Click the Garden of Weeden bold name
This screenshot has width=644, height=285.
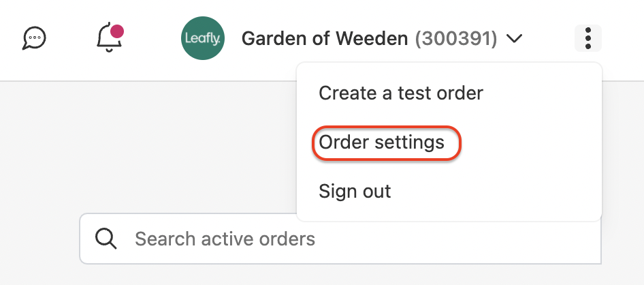(325, 39)
